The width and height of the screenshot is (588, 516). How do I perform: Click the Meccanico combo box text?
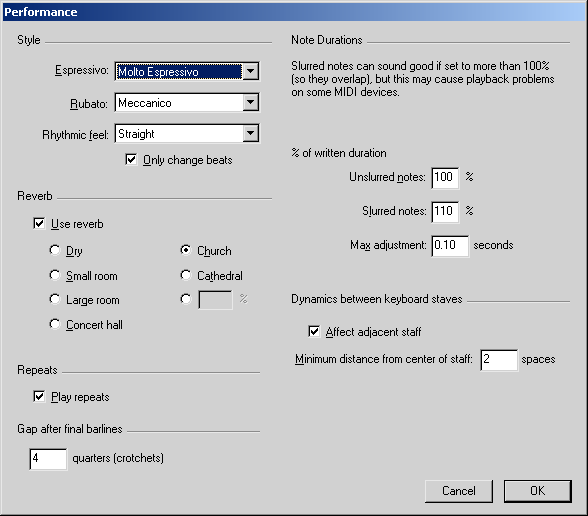[179, 102]
